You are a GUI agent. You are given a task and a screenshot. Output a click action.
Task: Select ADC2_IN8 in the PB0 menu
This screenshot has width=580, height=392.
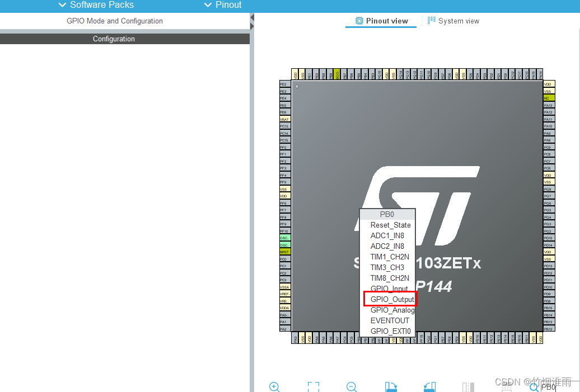pos(387,246)
